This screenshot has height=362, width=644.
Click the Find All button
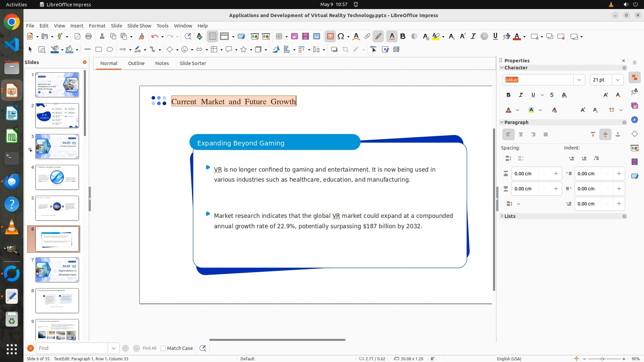(150, 348)
